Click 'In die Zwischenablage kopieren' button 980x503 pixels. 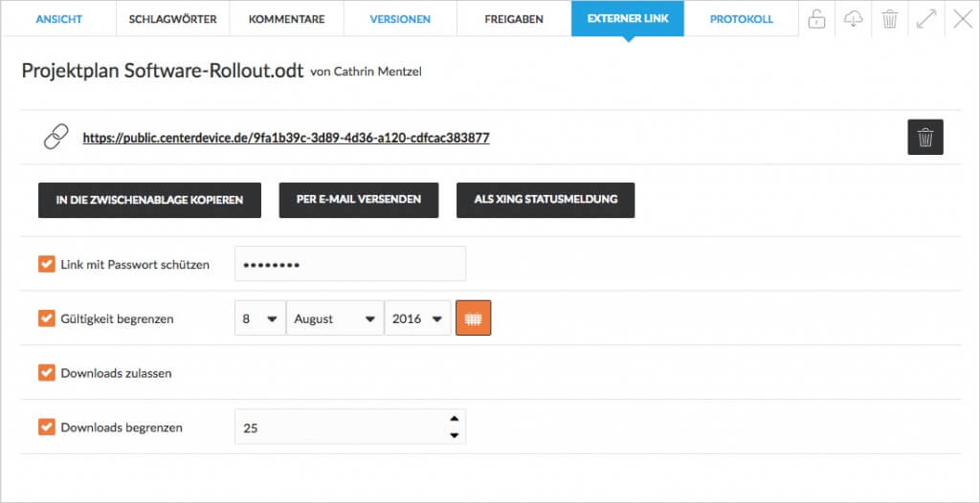(x=149, y=200)
